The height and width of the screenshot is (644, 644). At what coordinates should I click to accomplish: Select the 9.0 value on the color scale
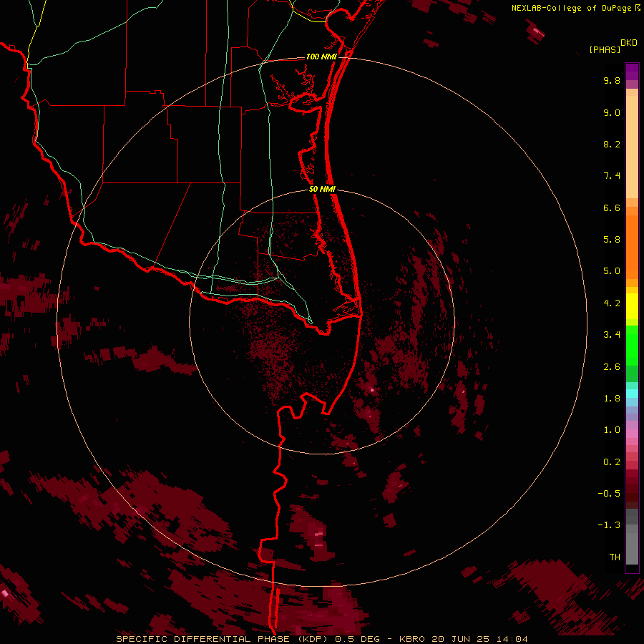pos(612,112)
